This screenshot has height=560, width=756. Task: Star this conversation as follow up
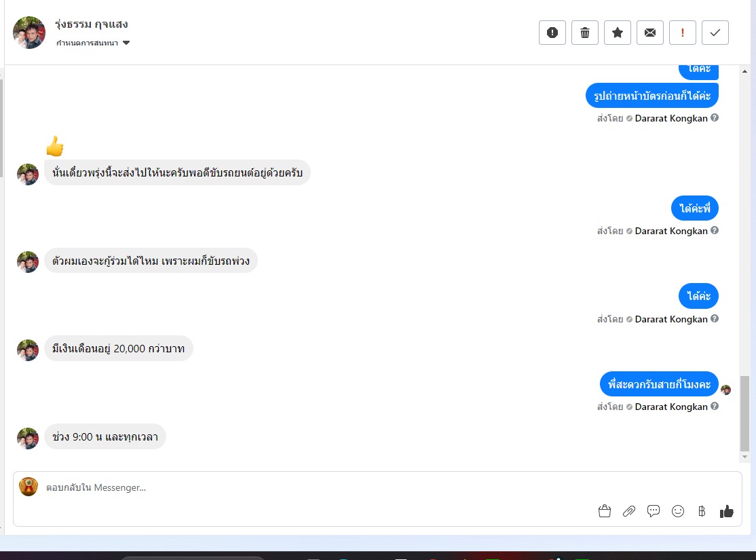(617, 33)
